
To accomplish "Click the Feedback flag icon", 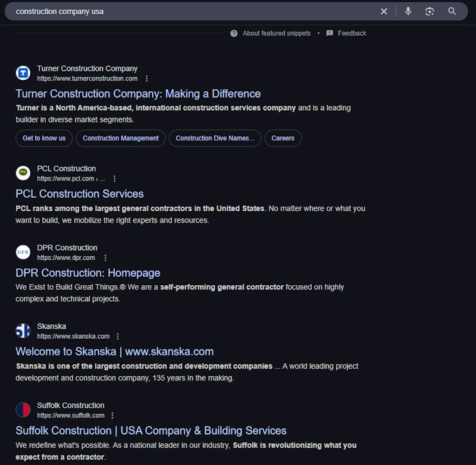I will [330, 33].
